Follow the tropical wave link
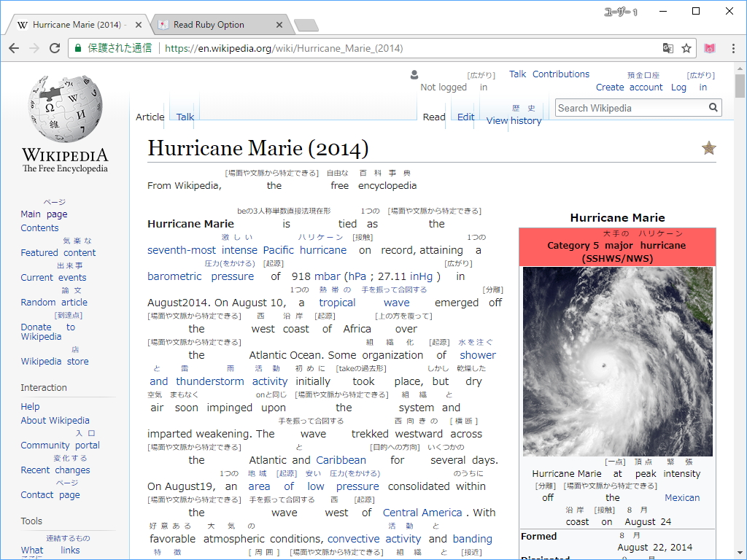Viewport: 747px width, 560px height. (x=365, y=303)
